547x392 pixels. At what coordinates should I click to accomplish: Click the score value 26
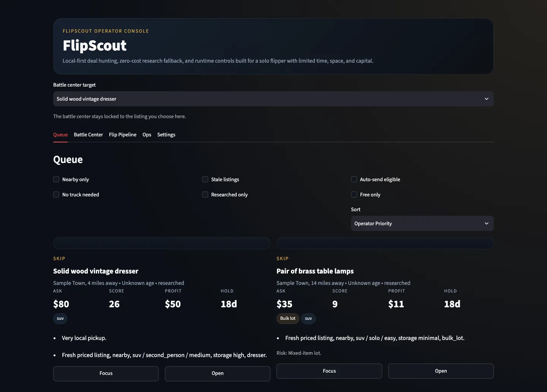(x=114, y=304)
